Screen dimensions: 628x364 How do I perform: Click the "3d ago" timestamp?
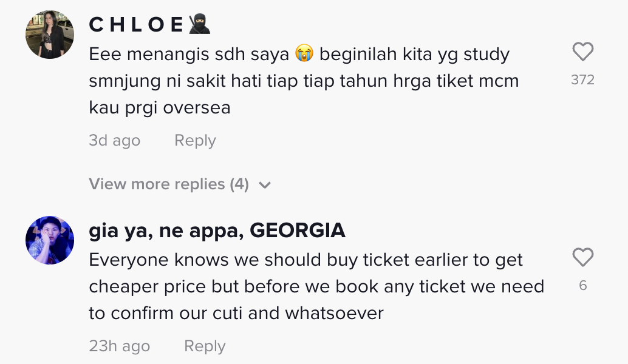click(114, 141)
